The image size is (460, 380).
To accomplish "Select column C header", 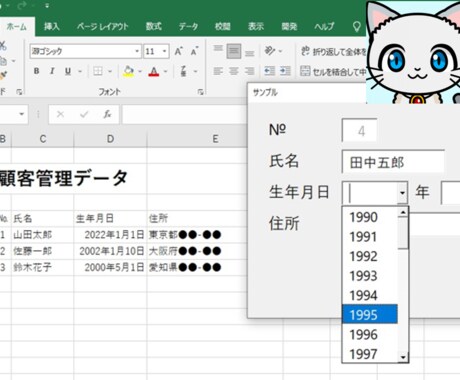I will tap(43, 139).
